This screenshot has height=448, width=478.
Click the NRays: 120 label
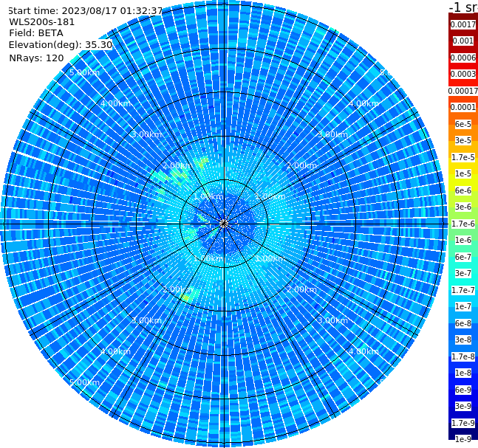[x=36, y=58]
